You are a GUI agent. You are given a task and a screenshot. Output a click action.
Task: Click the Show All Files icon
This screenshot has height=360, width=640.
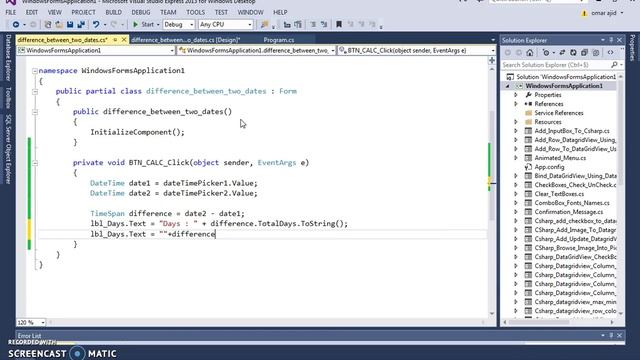596,53
